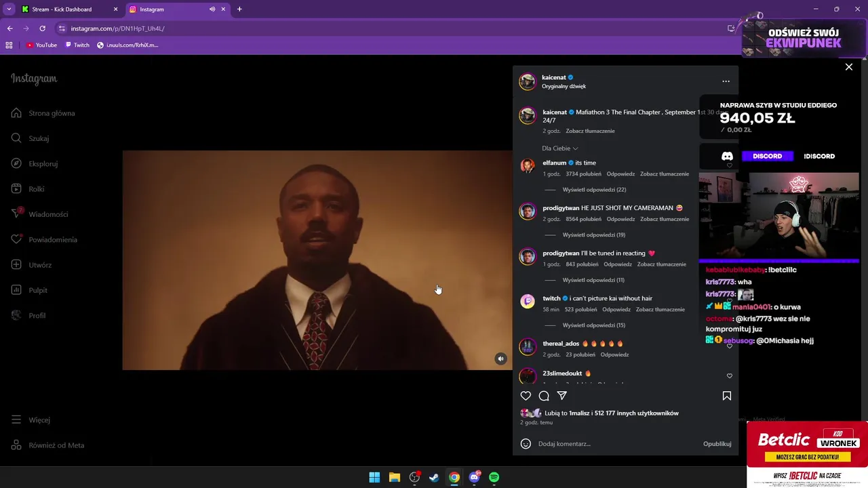The image size is (868, 488).
Task: Open Chrome from the taskbar
Action: click(x=454, y=477)
